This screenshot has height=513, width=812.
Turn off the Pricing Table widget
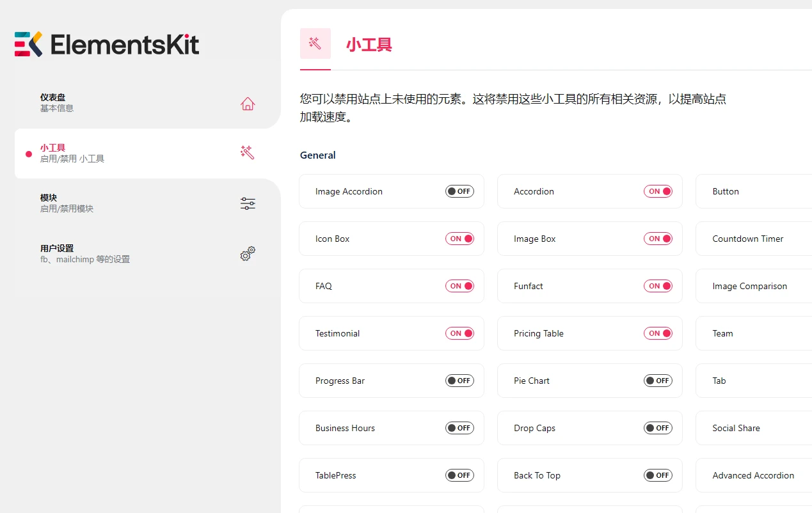pos(658,333)
